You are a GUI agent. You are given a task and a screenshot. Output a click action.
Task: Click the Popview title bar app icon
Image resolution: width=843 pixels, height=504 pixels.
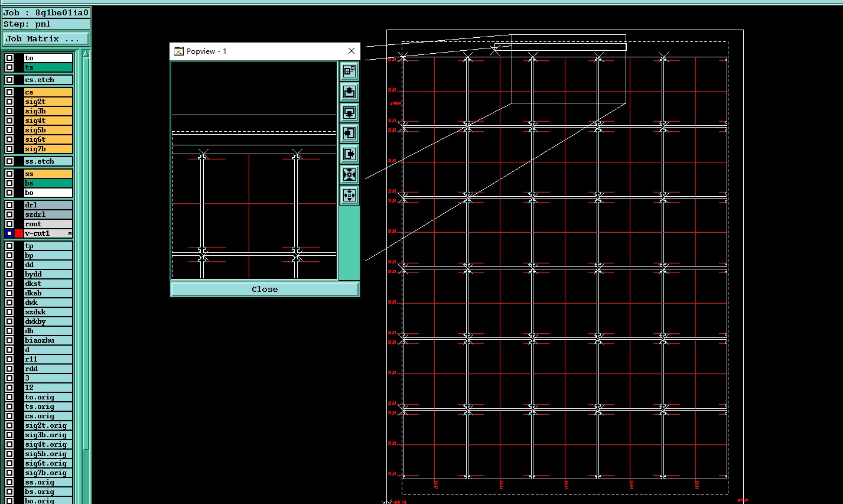point(178,51)
